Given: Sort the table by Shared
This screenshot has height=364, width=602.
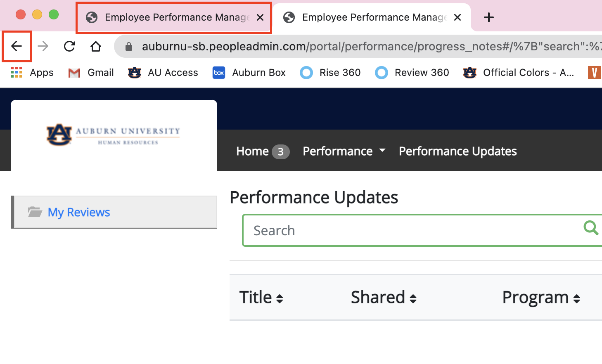Looking at the screenshot, I should pyautogui.click(x=384, y=297).
